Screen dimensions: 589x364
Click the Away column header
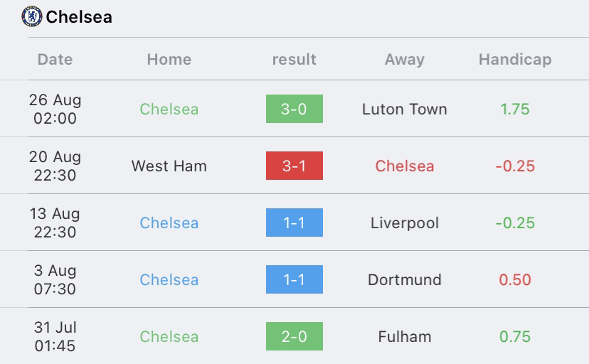405,59
